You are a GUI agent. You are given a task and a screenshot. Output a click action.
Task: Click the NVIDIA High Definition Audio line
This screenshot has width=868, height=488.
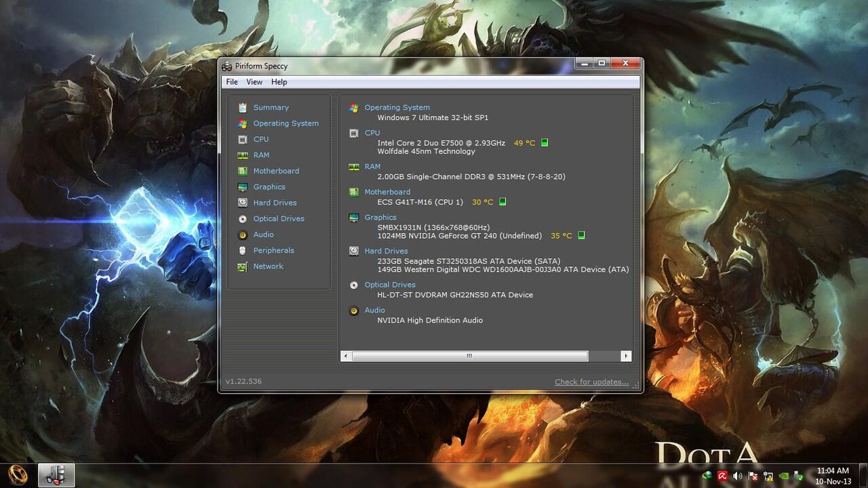[430, 321]
